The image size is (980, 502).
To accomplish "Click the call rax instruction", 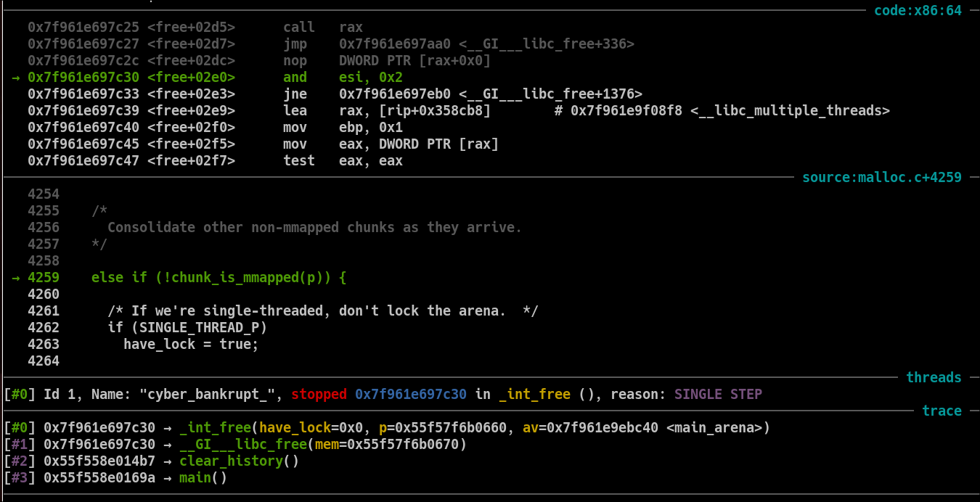I will [322, 28].
